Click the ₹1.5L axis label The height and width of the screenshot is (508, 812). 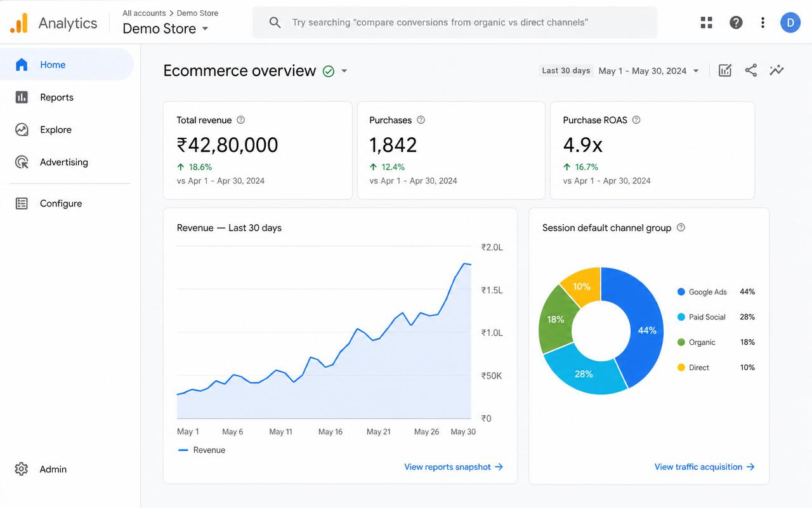click(x=492, y=290)
